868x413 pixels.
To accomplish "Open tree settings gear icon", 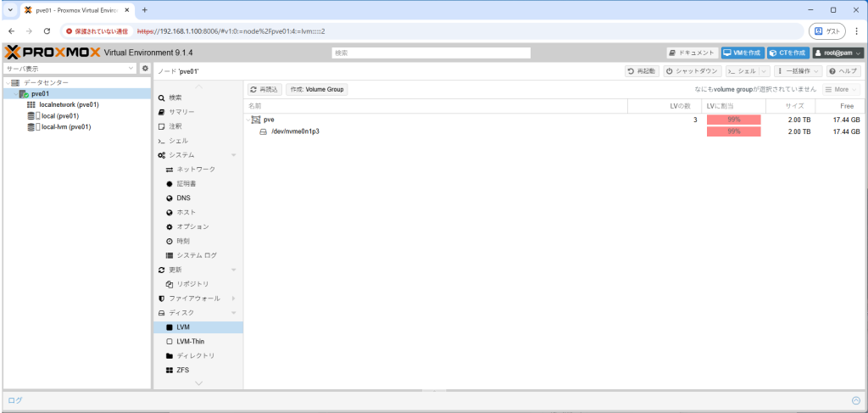I will point(145,68).
